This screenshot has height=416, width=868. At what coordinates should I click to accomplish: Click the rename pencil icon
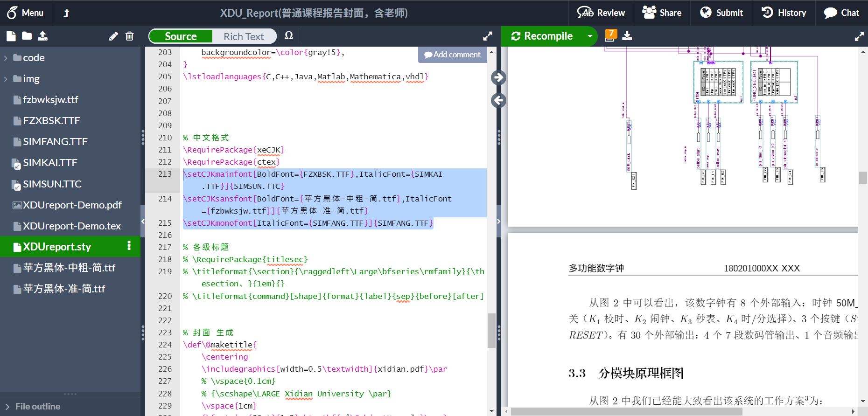point(113,36)
